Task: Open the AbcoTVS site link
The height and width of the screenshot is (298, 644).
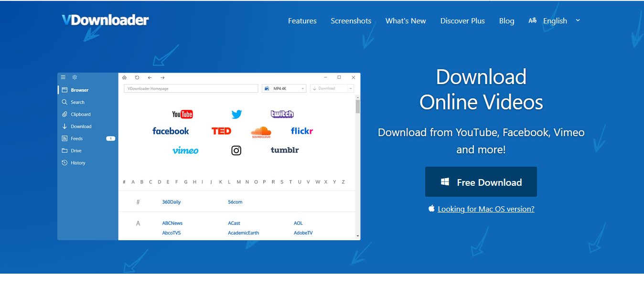Action: (172, 233)
